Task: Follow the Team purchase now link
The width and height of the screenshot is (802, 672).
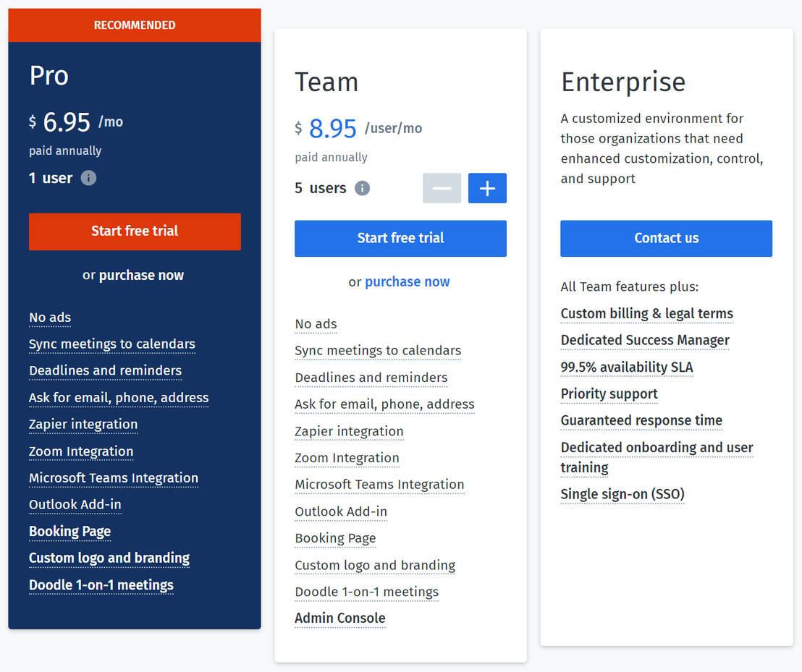Action: click(407, 282)
